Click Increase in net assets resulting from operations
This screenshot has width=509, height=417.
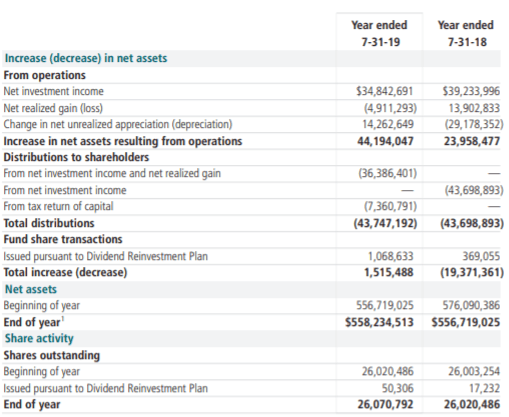(x=123, y=141)
